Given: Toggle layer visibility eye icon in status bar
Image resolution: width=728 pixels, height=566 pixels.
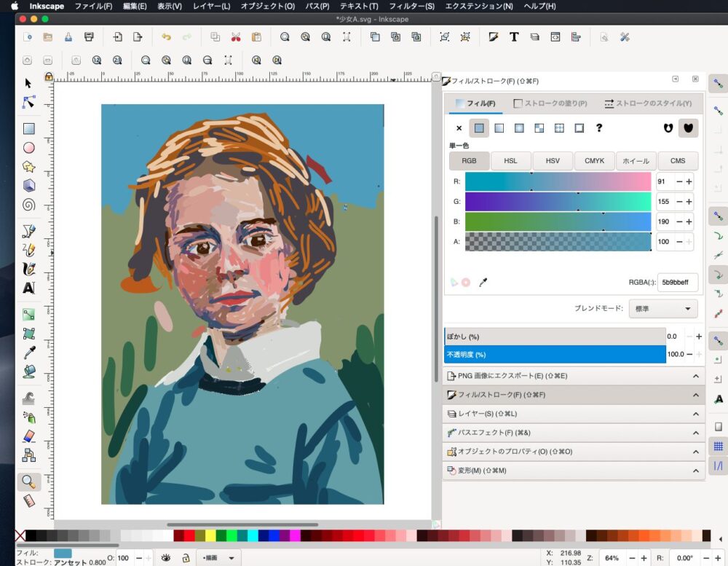Looking at the screenshot, I should (167, 558).
